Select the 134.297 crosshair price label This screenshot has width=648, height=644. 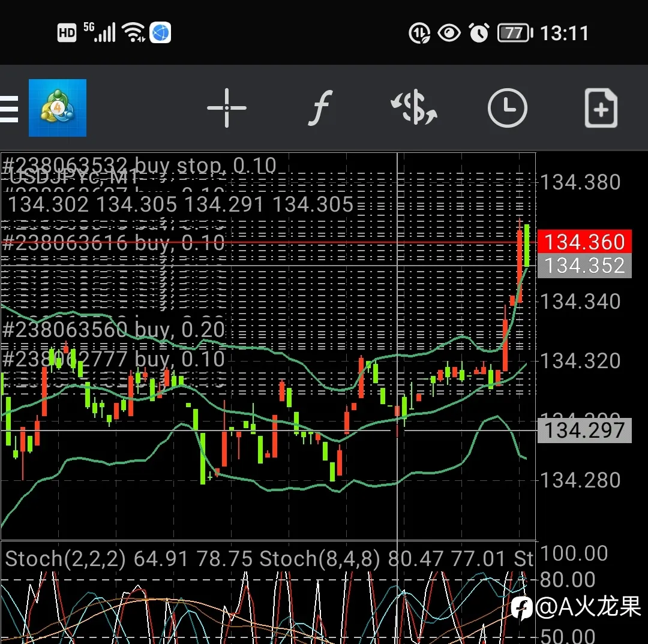coord(584,431)
